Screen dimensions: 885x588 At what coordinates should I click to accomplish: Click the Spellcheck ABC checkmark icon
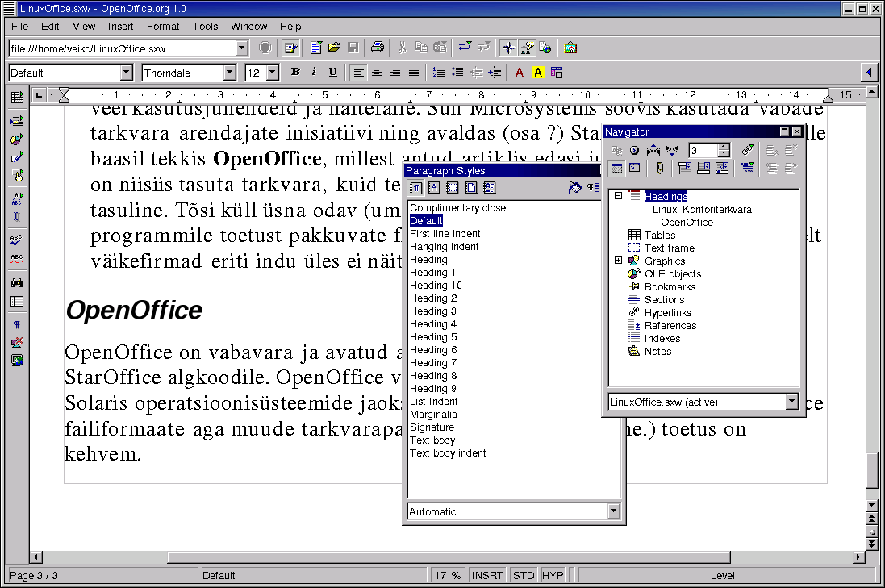tap(17, 240)
